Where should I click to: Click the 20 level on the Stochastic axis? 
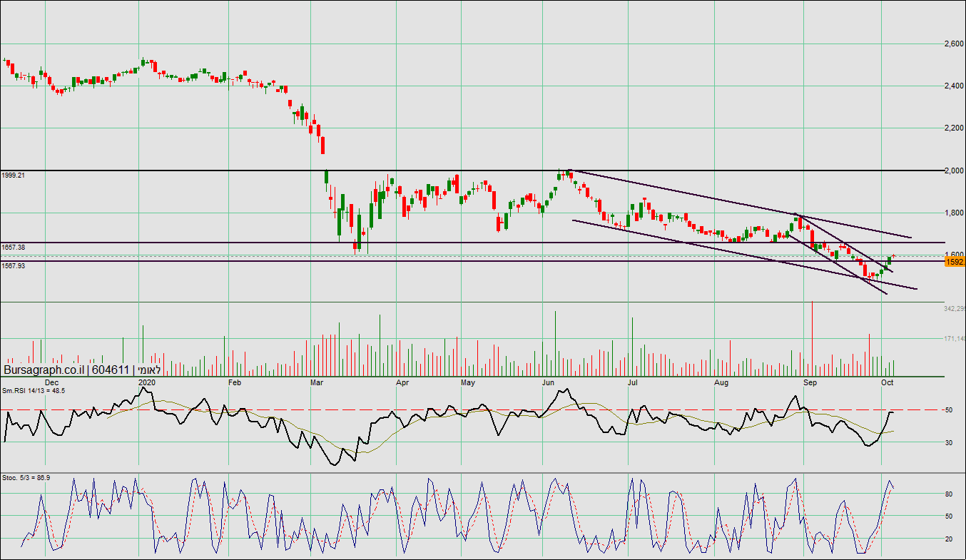click(949, 539)
